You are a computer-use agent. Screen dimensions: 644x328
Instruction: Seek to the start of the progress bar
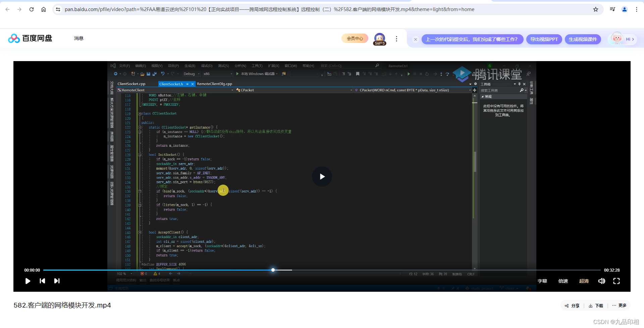44,270
